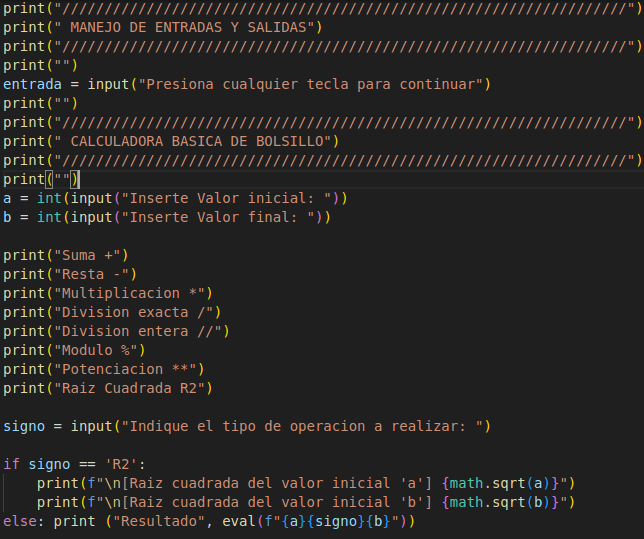Place cursor in "Inserte Valor final" string
The width and height of the screenshot is (644, 539).
(x=210, y=217)
